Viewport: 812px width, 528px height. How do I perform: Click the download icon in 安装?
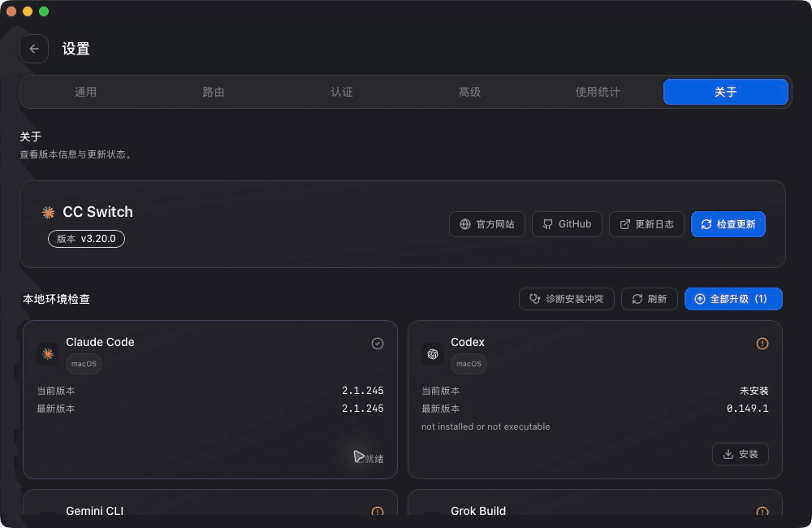coord(728,454)
